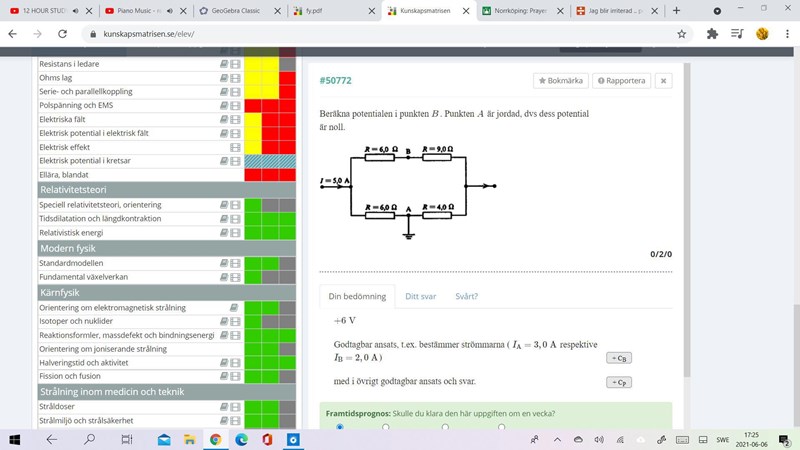The height and width of the screenshot is (450, 800).
Task: Open book icon for Ohms lag
Action: tap(225, 78)
